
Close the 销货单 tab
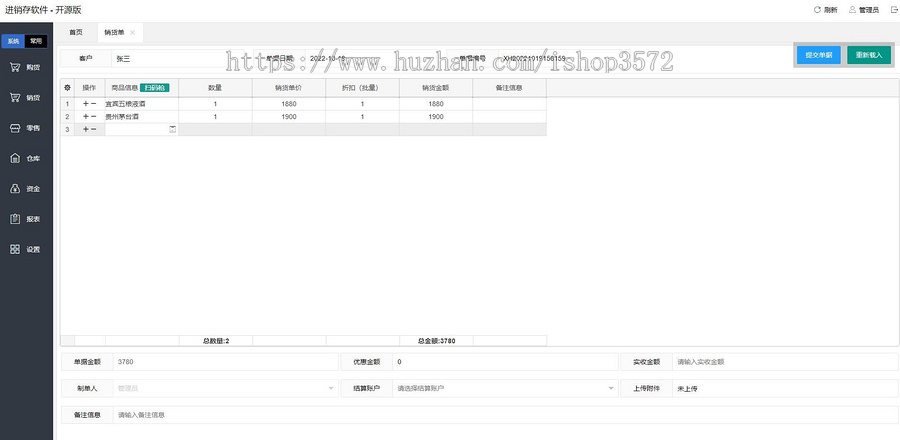(132, 33)
